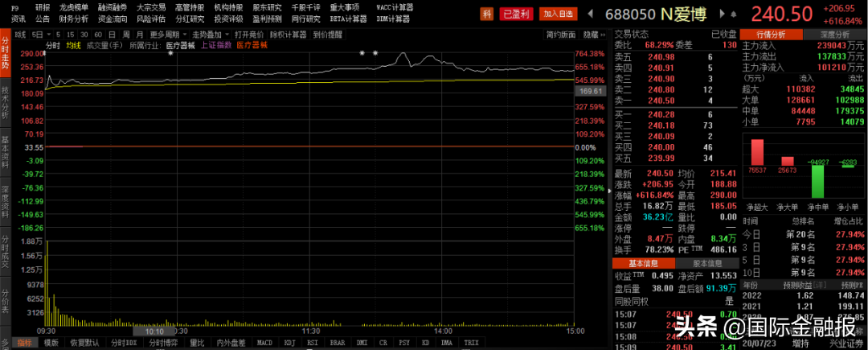Select the MACD indicator
The height and width of the screenshot is (350, 868).
pyautogui.click(x=265, y=343)
